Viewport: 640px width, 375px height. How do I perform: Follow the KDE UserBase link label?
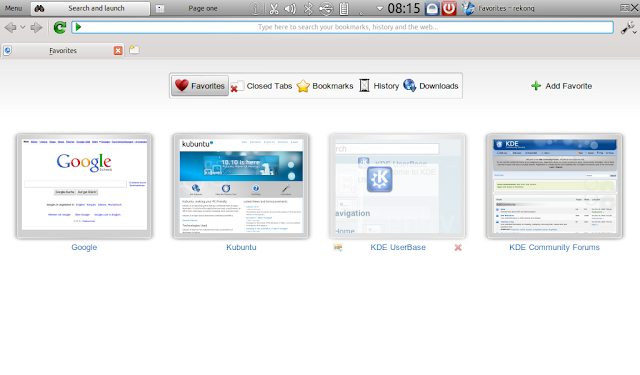pos(398,247)
